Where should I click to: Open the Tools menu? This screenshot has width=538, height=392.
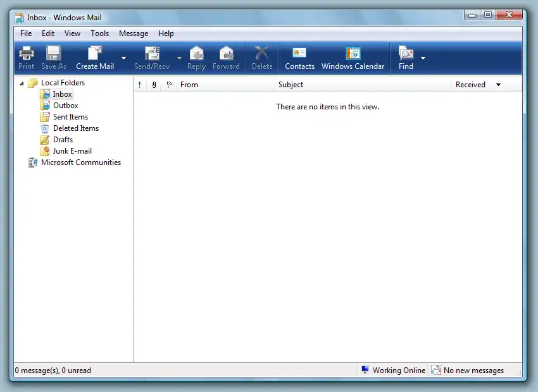pyautogui.click(x=99, y=34)
